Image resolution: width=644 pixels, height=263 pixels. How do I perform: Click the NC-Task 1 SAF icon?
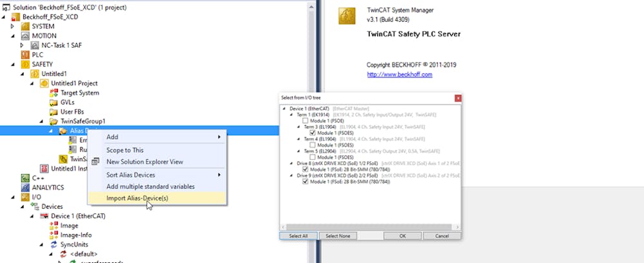35,45
